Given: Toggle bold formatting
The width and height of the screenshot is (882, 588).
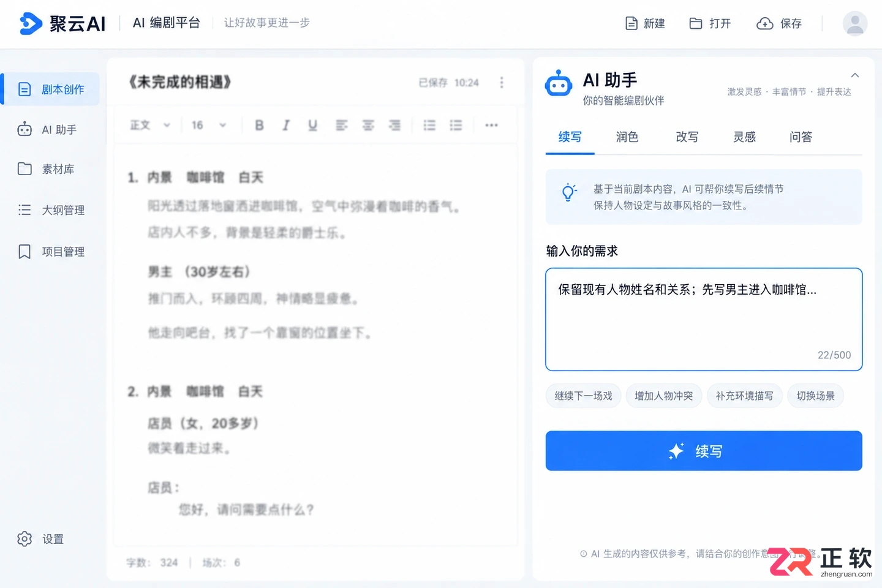Looking at the screenshot, I should point(259,125).
